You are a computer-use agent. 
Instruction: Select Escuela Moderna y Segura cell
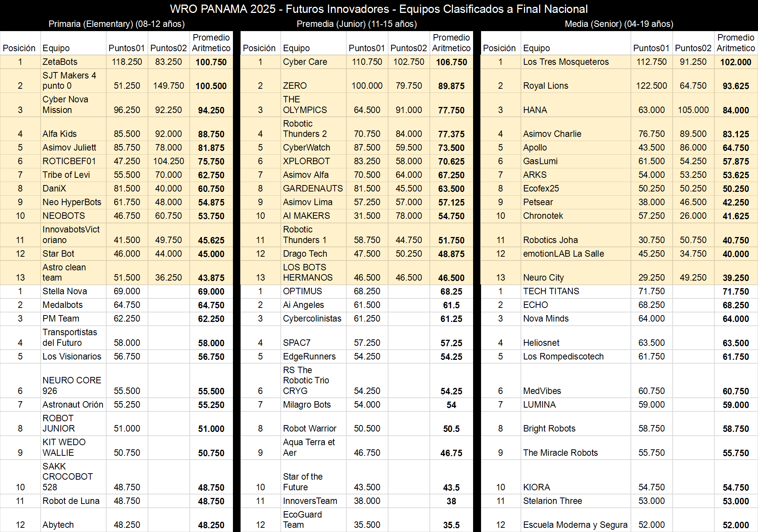pyautogui.click(x=575, y=525)
